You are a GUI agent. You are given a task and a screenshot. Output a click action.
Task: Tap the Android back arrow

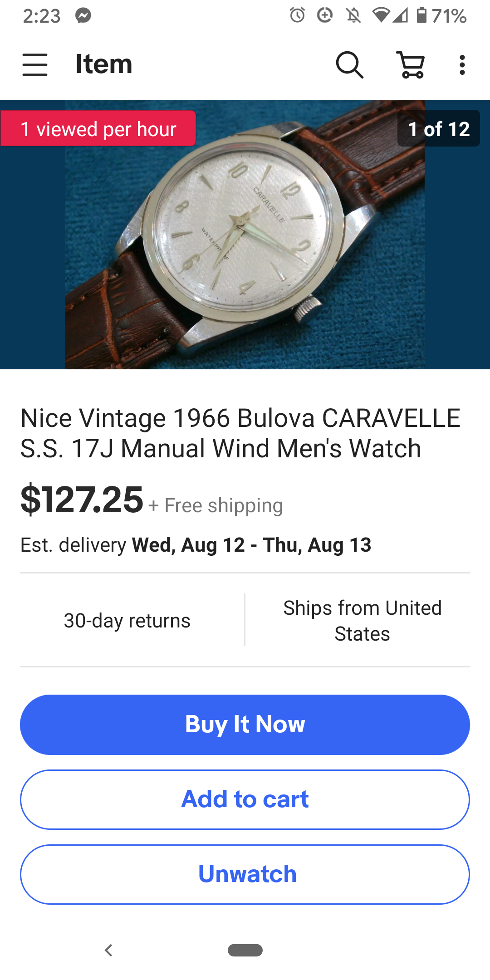click(x=108, y=950)
